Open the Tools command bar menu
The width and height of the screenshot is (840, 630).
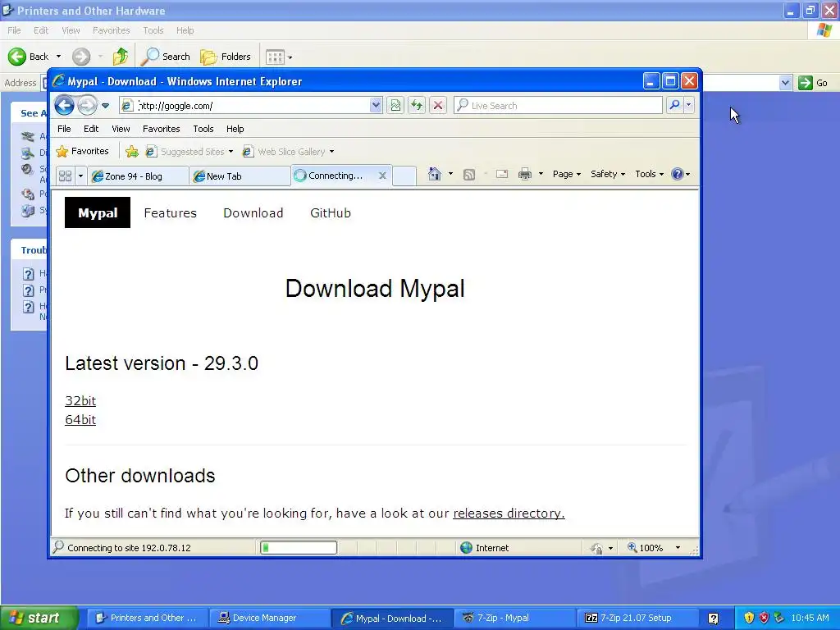(650, 174)
